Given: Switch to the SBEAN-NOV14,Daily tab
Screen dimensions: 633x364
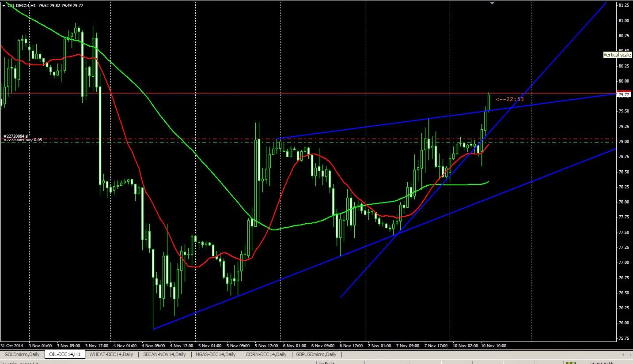Looking at the screenshot, I should point(165,354).
